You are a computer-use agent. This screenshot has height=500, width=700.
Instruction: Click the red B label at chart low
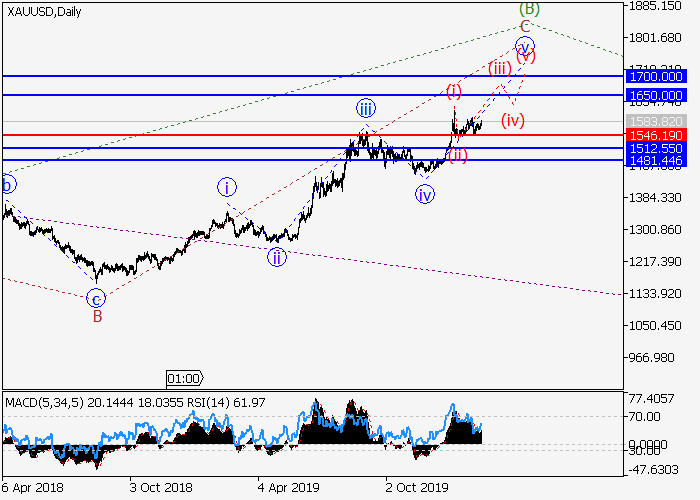point(97,316)
